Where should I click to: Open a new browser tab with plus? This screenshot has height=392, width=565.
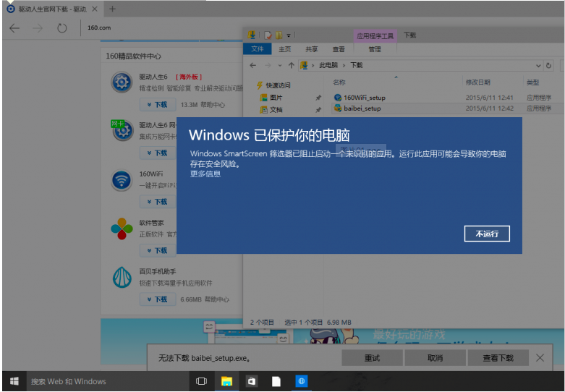click(x=112, y=9)
